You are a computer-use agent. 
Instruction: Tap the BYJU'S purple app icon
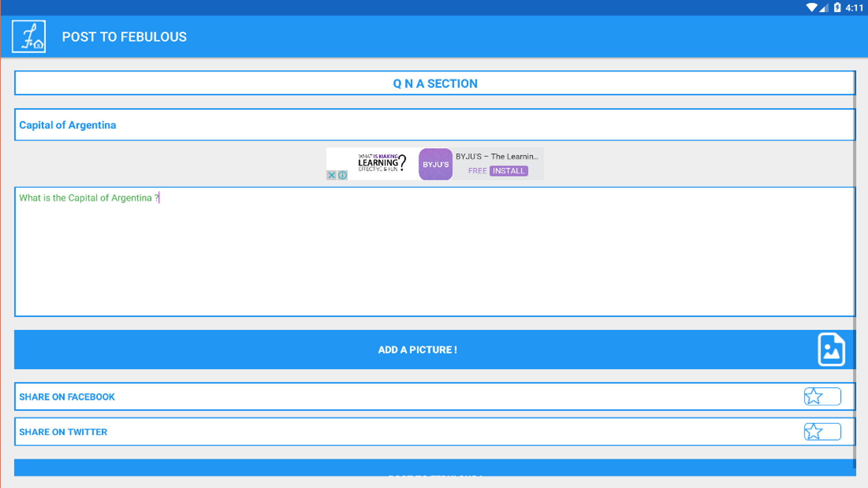point(435,164)
